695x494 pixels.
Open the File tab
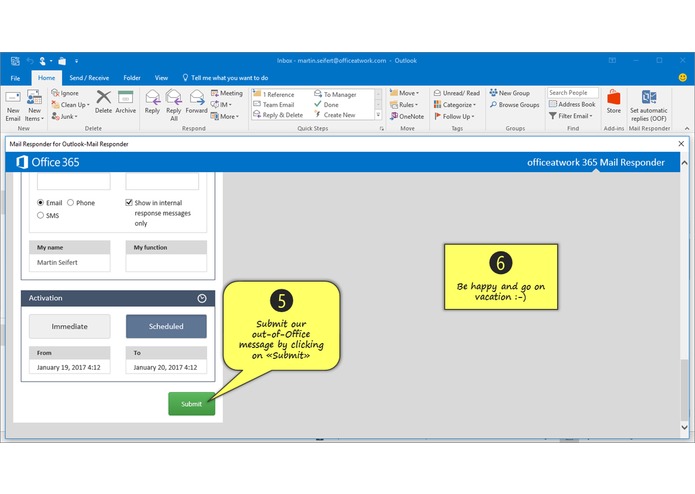point(16,78)
